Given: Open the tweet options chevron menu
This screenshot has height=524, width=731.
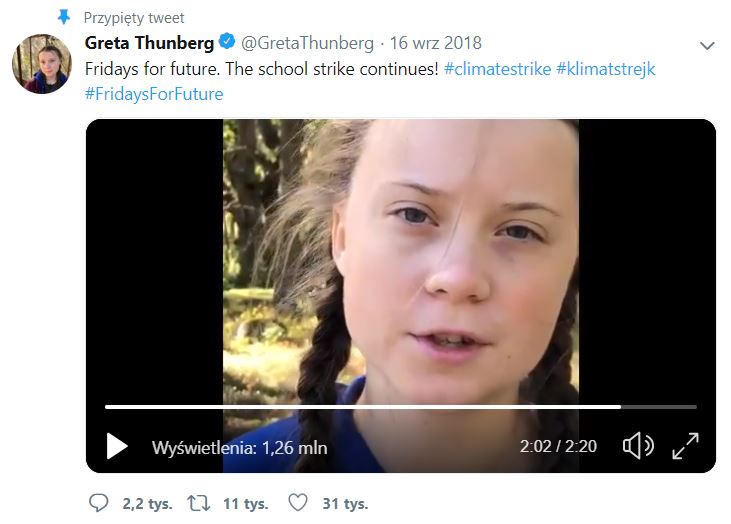Looking at the screenshot, I should tap(707, 46).
